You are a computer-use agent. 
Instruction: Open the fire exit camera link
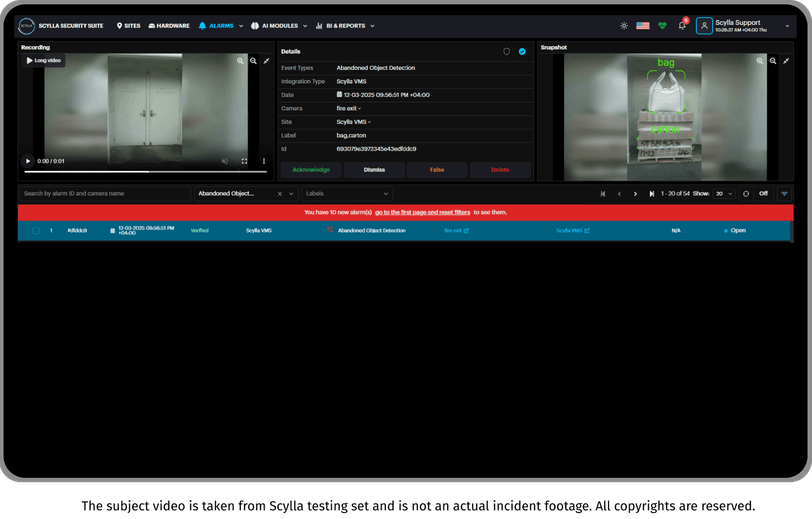coord(456,230)
